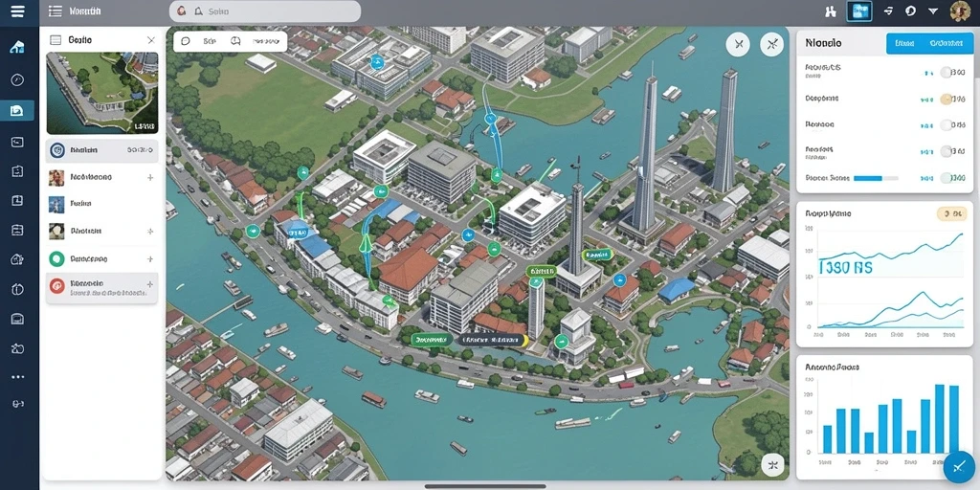980x490 pixels.
Task: Toggle the first switch in the right panel
Action: [947, 73]
